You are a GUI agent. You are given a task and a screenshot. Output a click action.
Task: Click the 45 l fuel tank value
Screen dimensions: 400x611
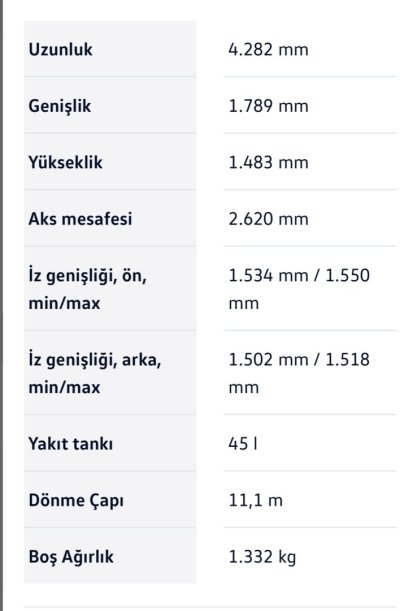tap(243, 444)
